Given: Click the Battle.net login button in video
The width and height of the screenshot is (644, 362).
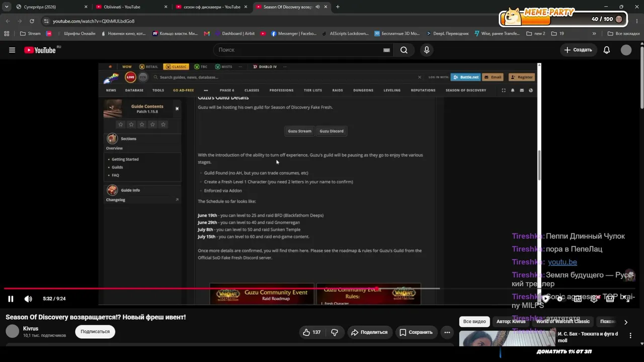Looking at the screenshot, I should point(465,77).
